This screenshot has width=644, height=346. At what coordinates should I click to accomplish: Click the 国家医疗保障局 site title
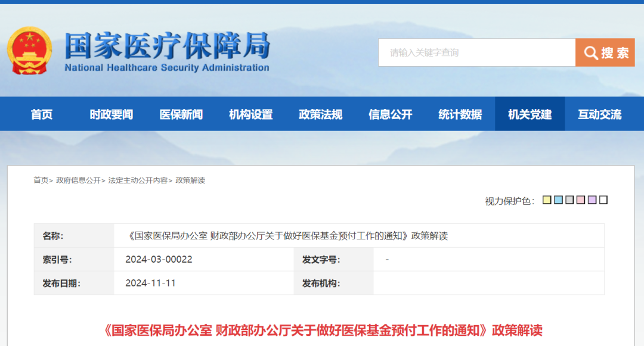167,46
